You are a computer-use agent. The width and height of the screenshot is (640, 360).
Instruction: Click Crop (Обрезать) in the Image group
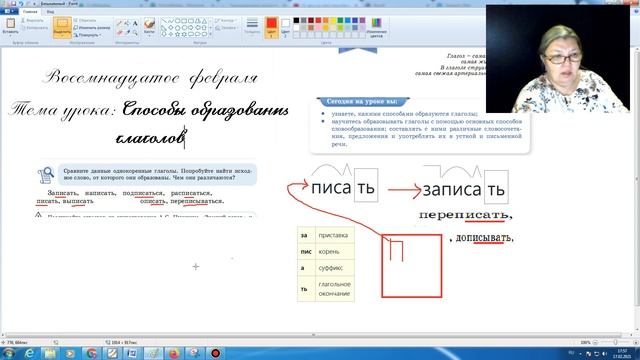[x=85, y=20]
